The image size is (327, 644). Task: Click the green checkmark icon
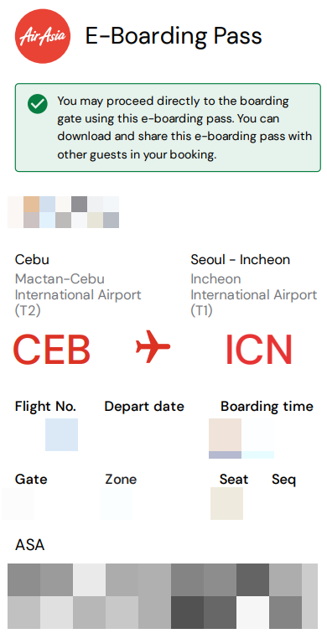pos(38,104)
